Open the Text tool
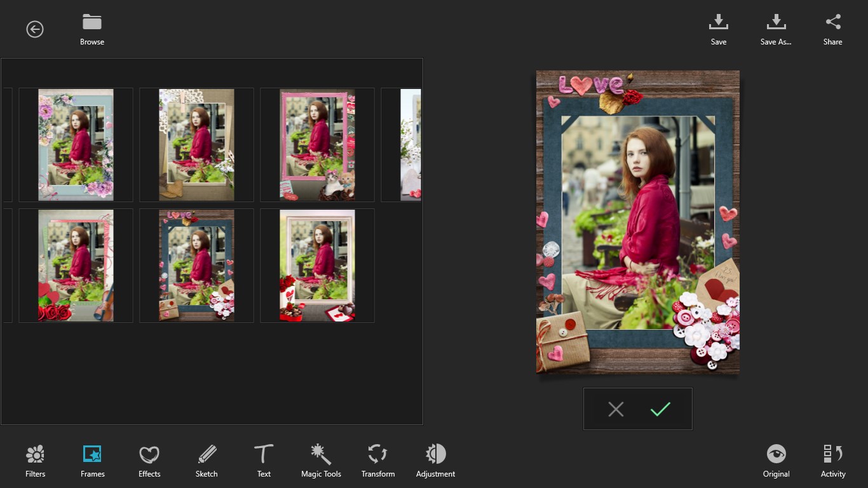 [x=264, y=460]
